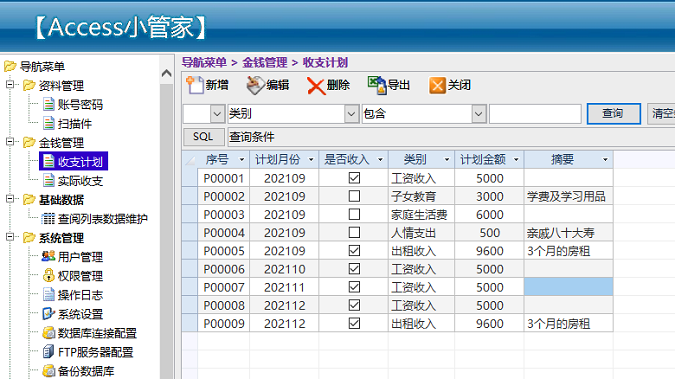Open the 类别 column header filter arrow

pos(446,160)
